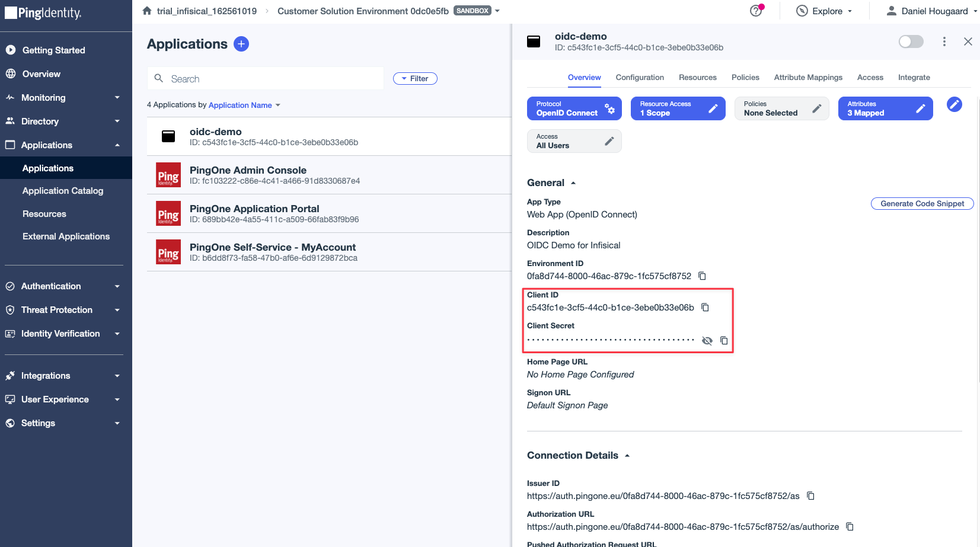Screen dimensions: 980x547
Task: Switch to the Configuration tab
Action: [640, 78]
